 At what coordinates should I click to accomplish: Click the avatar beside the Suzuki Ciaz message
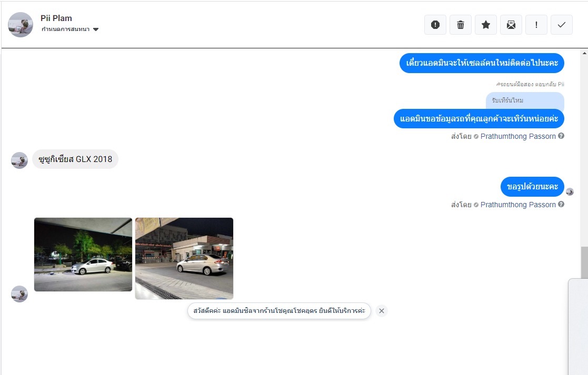19,160
